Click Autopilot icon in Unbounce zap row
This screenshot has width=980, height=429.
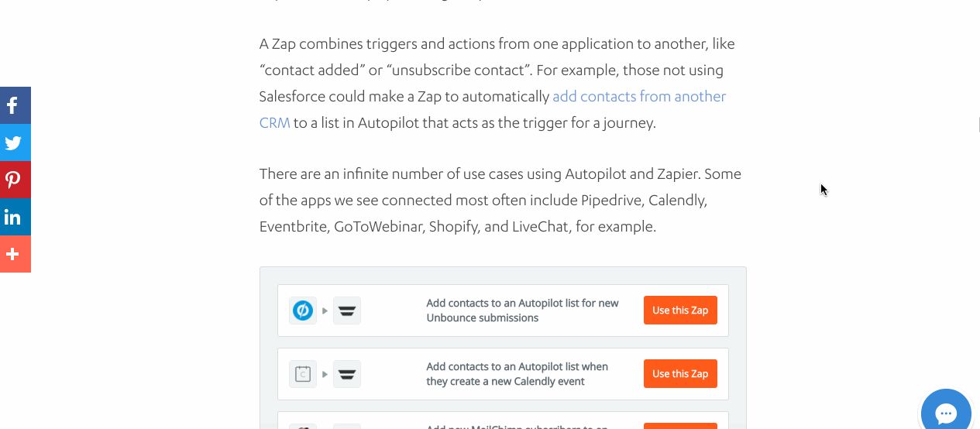click(347, 311)
